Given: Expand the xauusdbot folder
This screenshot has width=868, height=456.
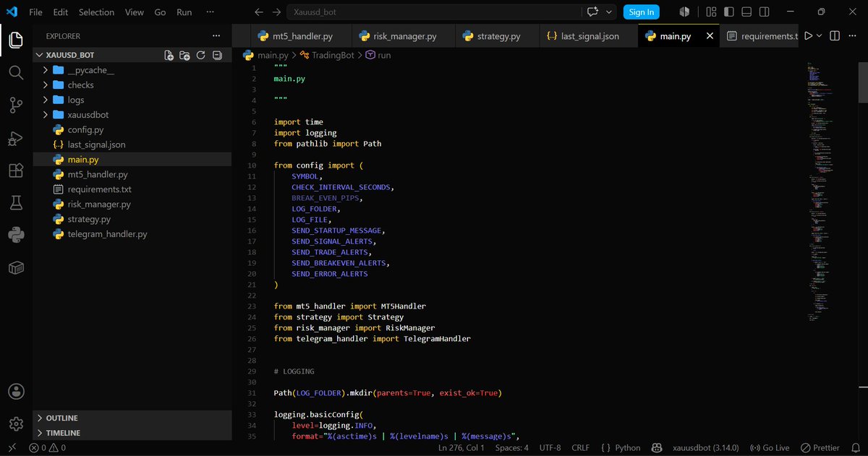Looking at the screenshot, I should [46, 115].
